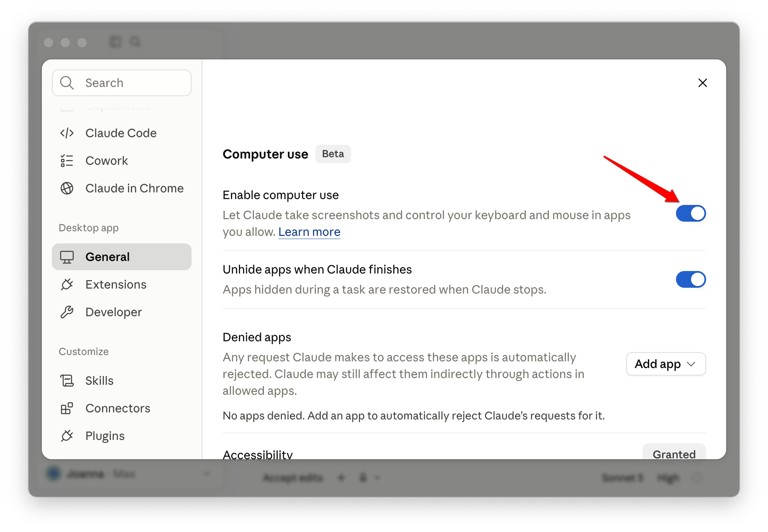Click the Claude Code brackets icon
This screenshot has width=768, height=532.
pos(67,133)
